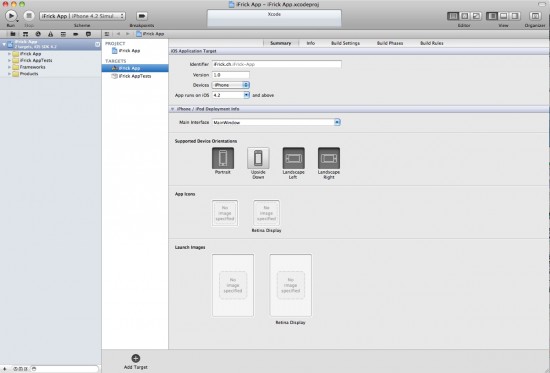Select the iFrick App target
Viewport: 550px width, 373px height.
coord(135,68)
